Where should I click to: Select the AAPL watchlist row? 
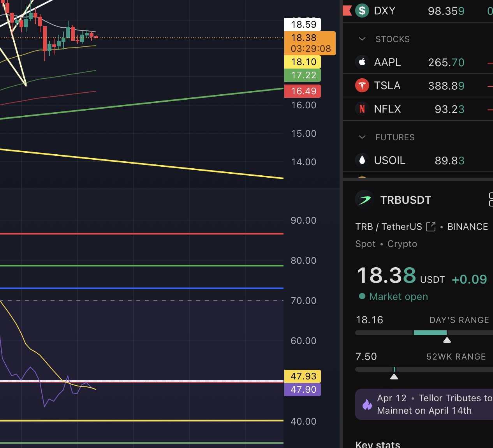[418, 62]
